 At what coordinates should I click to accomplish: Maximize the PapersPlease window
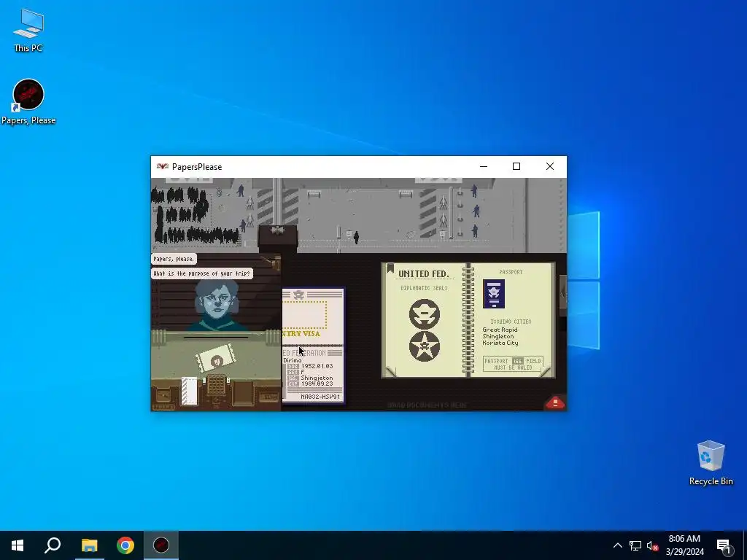click(x=516, y=166)
